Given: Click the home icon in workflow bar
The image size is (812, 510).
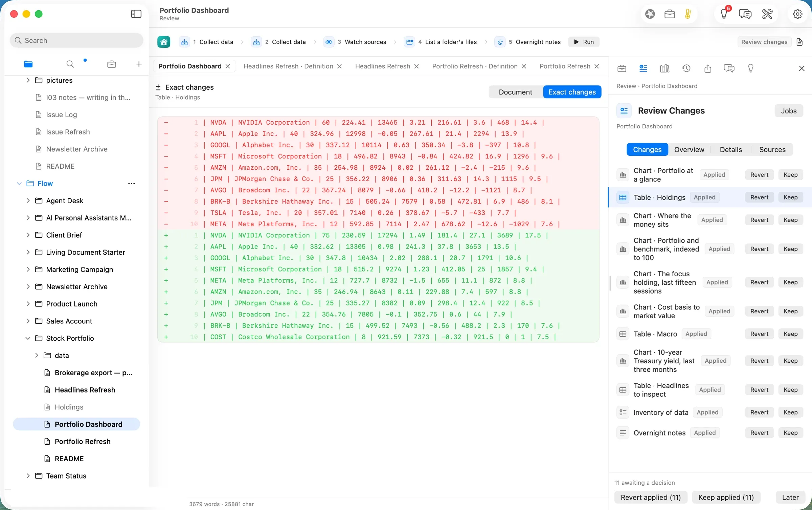Looking at the screenshot, I should click(x=164, y=42).
